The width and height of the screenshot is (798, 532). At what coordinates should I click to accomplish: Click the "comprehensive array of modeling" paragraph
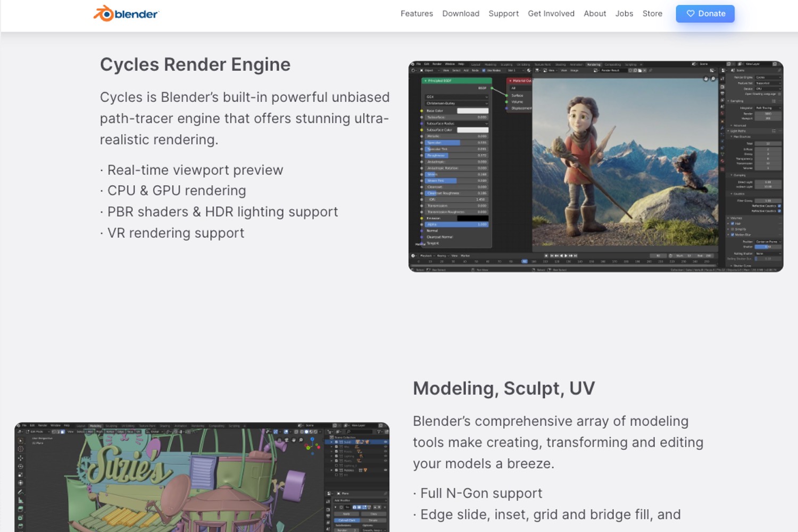(558, 442)
